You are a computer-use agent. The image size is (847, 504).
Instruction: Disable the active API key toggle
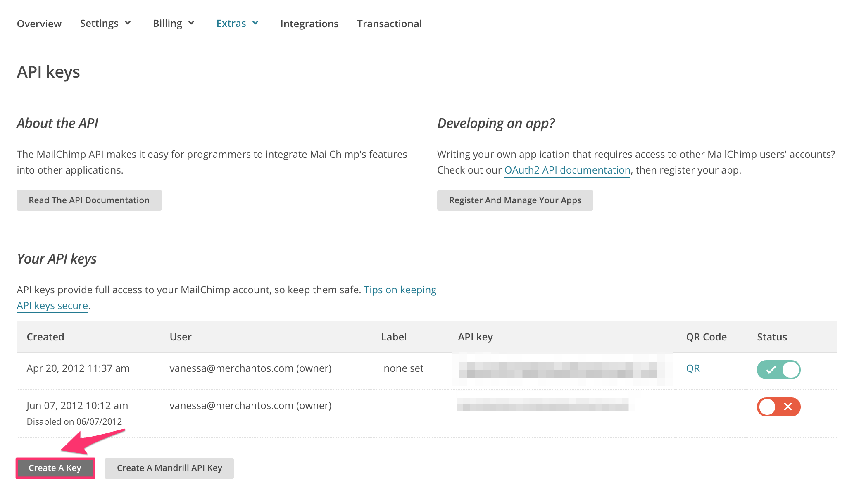[778, 369]
